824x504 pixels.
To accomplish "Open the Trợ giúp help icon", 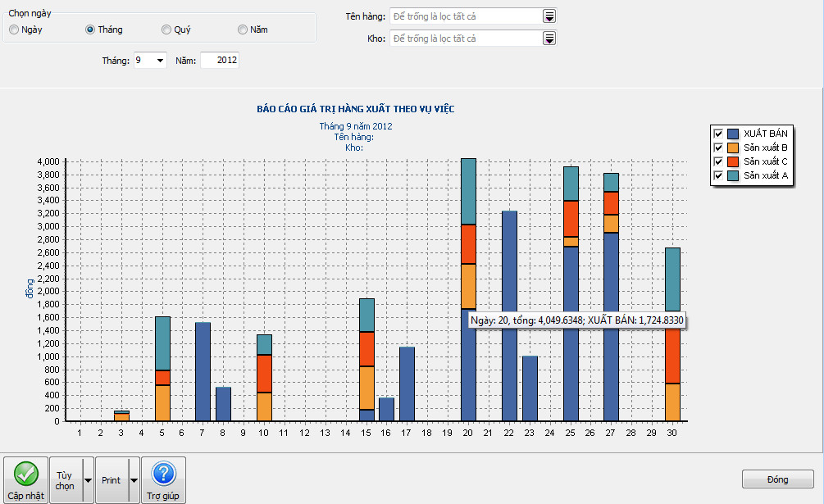I will (x=163, y=474).
